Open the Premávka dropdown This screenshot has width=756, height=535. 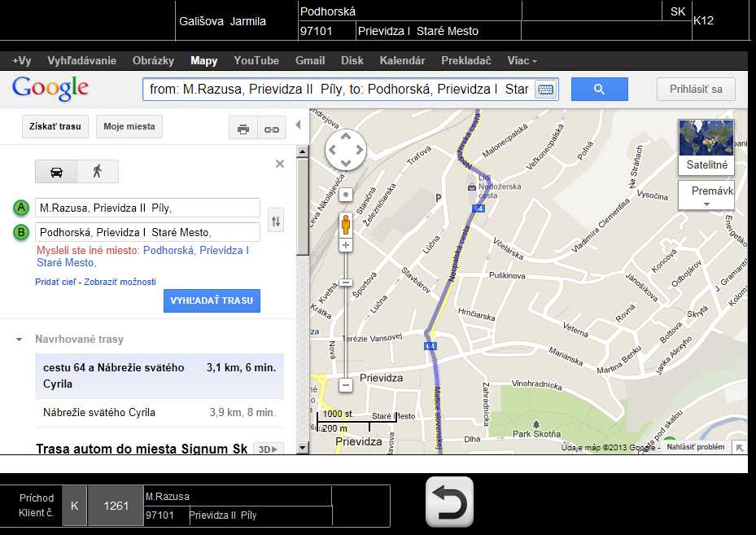(x=706, y=195)
